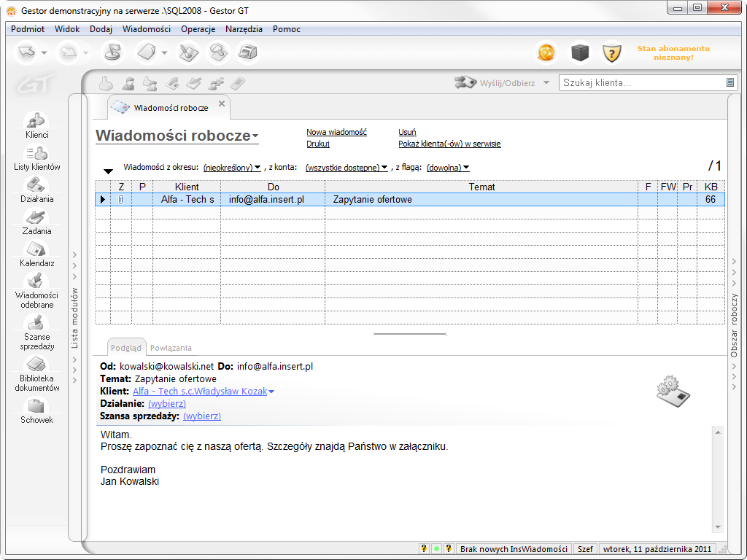Open Listy klientów module
747x560 pixels.
(36, 157)
